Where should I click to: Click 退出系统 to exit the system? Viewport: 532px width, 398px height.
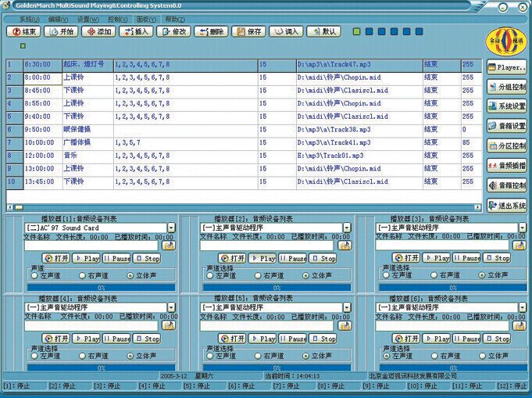pos(506,206)
